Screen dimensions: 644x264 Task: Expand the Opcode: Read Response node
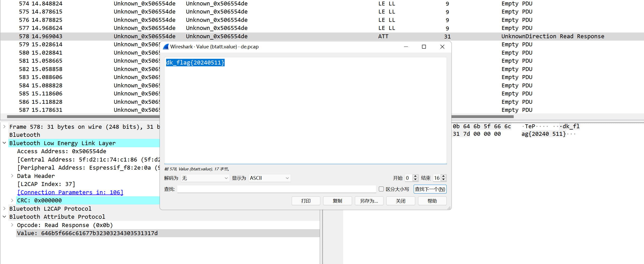(12, 225)
